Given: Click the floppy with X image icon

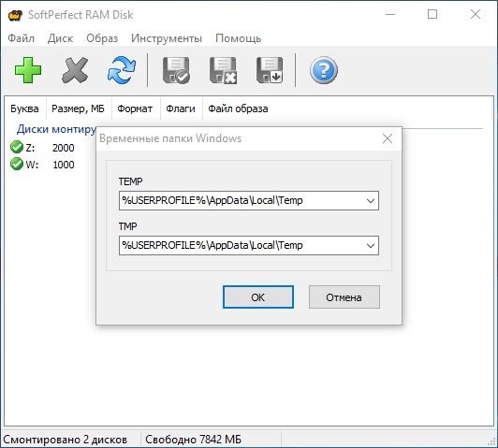Looking at the screenshot, I should 223,70.
